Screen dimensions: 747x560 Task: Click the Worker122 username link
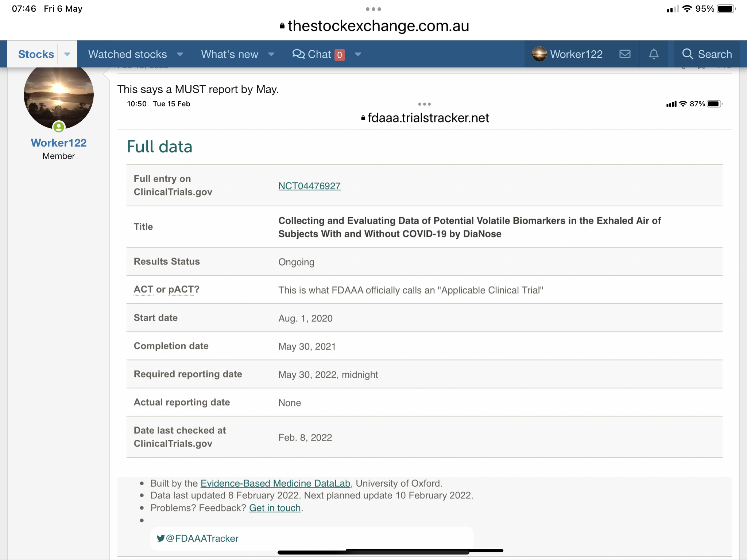(x=59, y=143)
